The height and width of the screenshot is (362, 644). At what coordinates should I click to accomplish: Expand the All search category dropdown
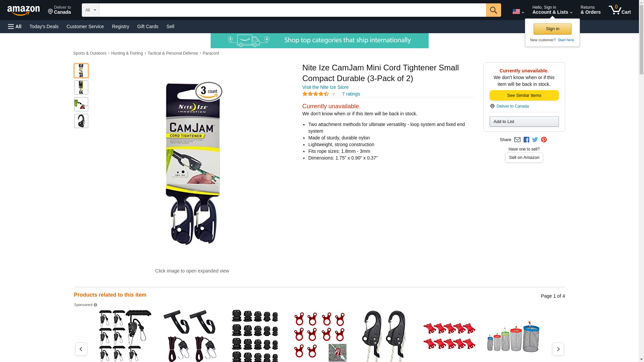90,10
